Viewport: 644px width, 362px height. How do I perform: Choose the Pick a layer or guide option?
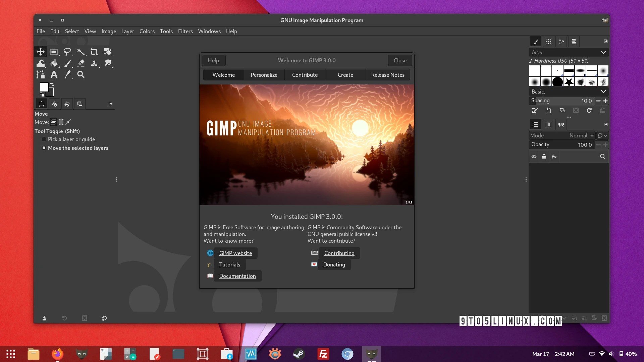coord(44,139)
